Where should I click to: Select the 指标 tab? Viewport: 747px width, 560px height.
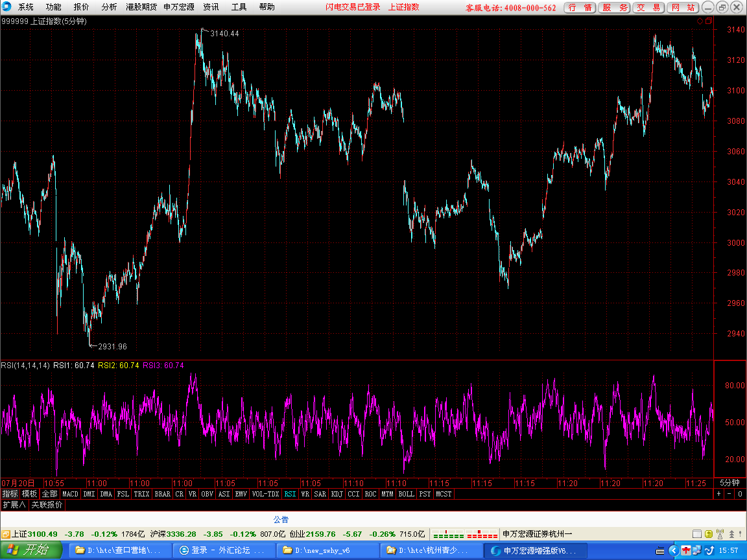10,494
